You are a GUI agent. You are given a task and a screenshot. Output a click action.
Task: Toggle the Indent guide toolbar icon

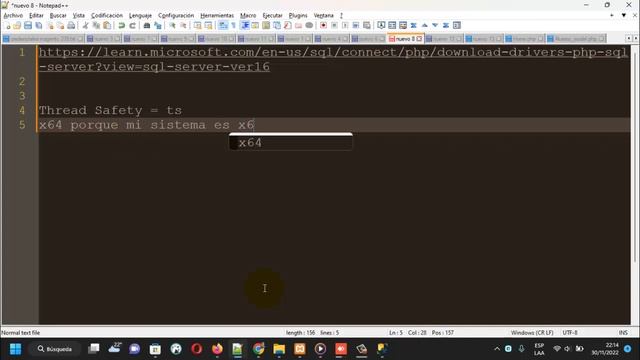pyautogui.click(x=245, y=26)
